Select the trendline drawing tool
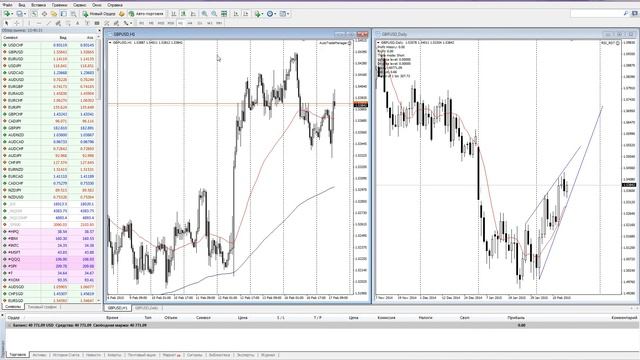 point(49,23)
